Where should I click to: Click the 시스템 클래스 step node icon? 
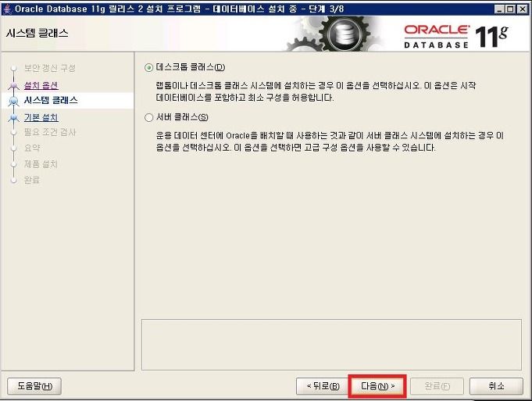pyautogui.click(x=13, y=101)
